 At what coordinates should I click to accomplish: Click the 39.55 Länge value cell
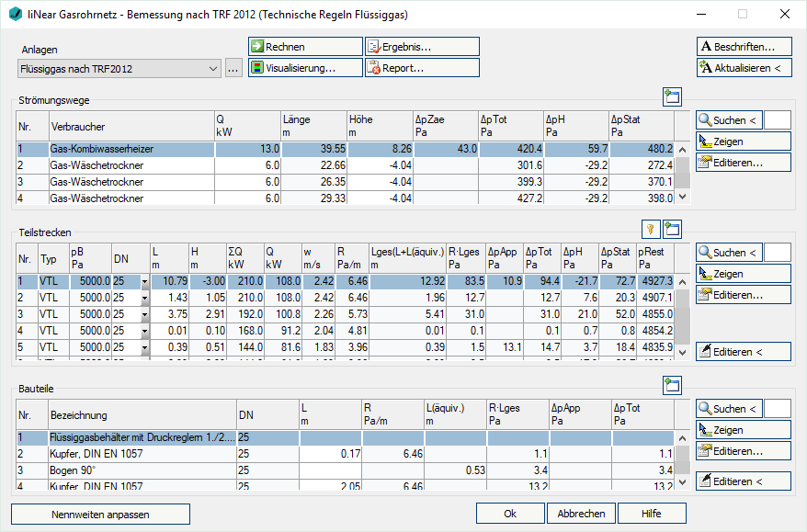pos(314,149)
